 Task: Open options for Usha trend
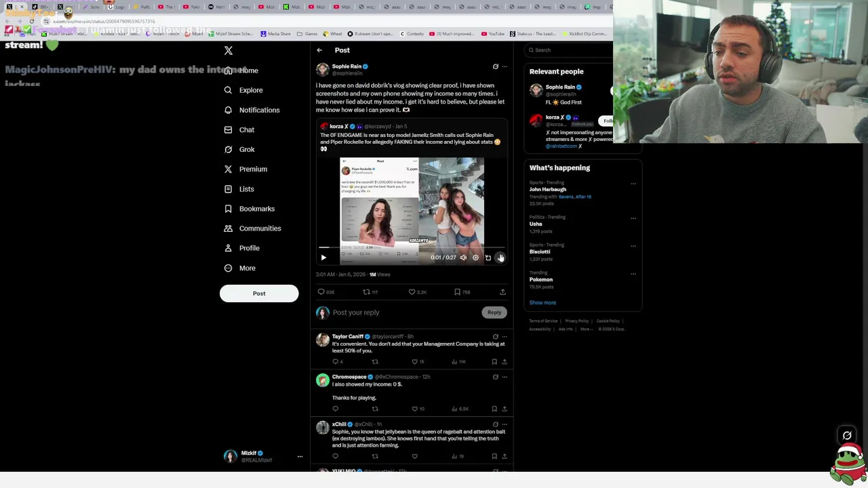[x=633, y=218]
